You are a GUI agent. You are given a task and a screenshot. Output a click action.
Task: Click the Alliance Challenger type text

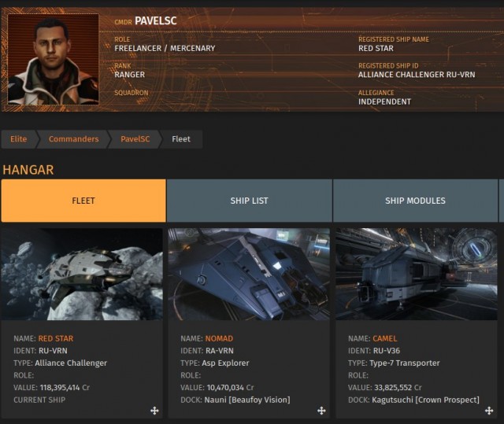pos(71,363)
